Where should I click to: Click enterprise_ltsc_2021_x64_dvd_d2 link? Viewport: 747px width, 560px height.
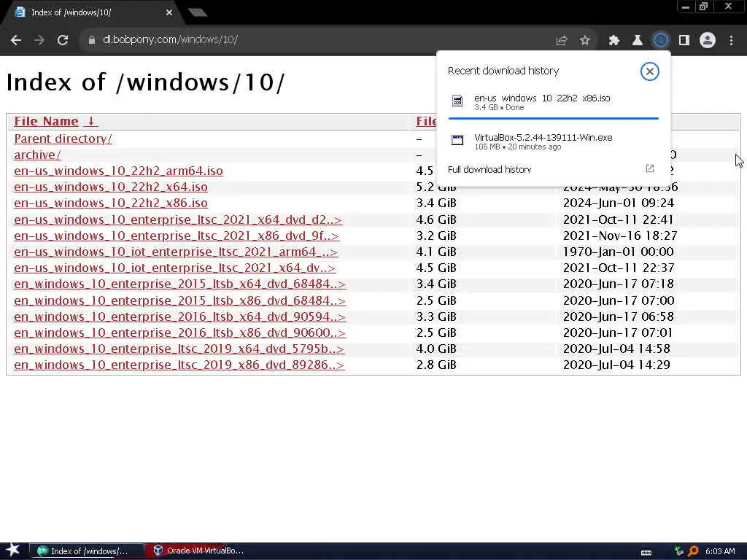(178, 219)
